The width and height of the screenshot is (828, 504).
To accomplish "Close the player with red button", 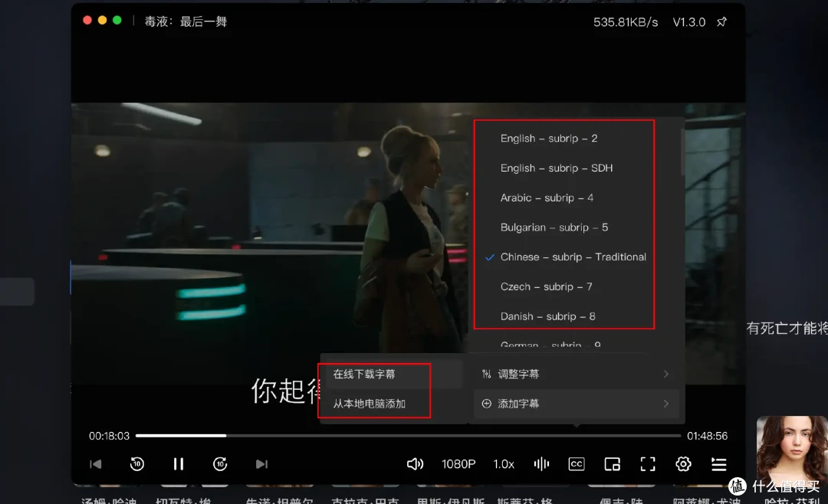I will [x=87, y=20].
